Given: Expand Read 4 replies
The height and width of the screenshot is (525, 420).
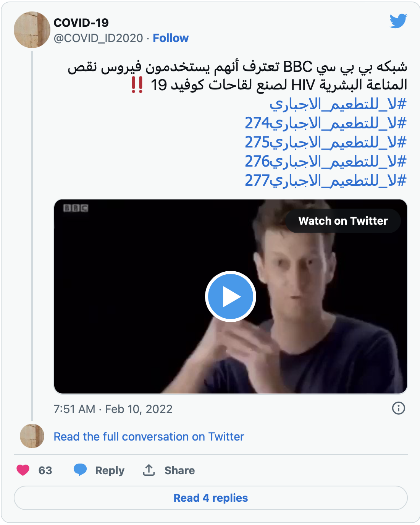Looking at the screenshot, I should 211,498.
